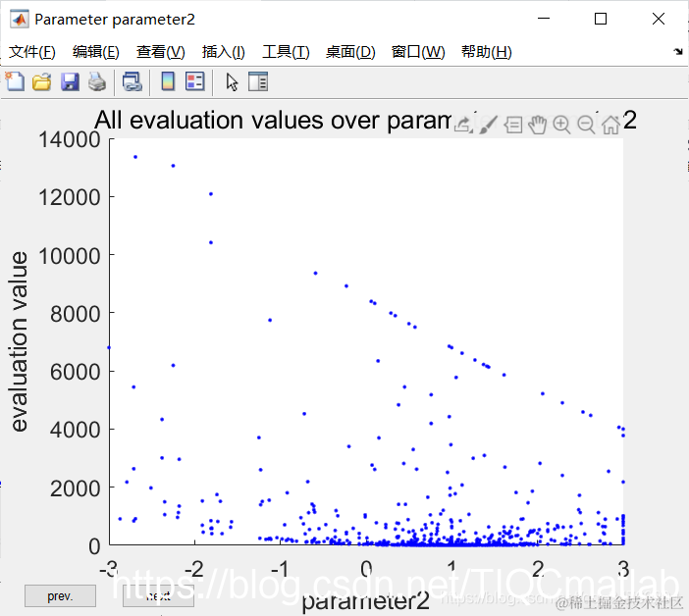This screenshot has height=616, width=689.
Task: Save the figure with floppy disk icon
Action: point(70,82)
